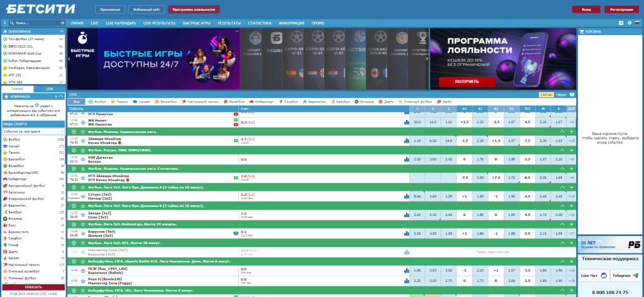Click the БЕТСИТИ logo
644x297 pixels.
pos(40,9)
